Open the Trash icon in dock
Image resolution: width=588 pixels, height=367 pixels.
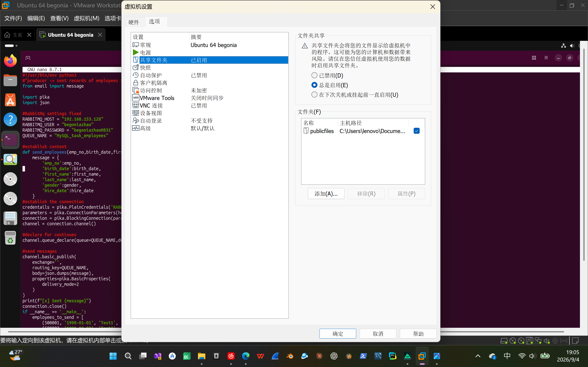coord(10,238)
